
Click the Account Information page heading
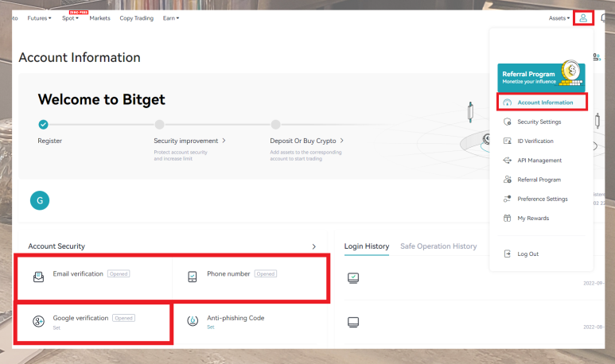tap(80, 57)
